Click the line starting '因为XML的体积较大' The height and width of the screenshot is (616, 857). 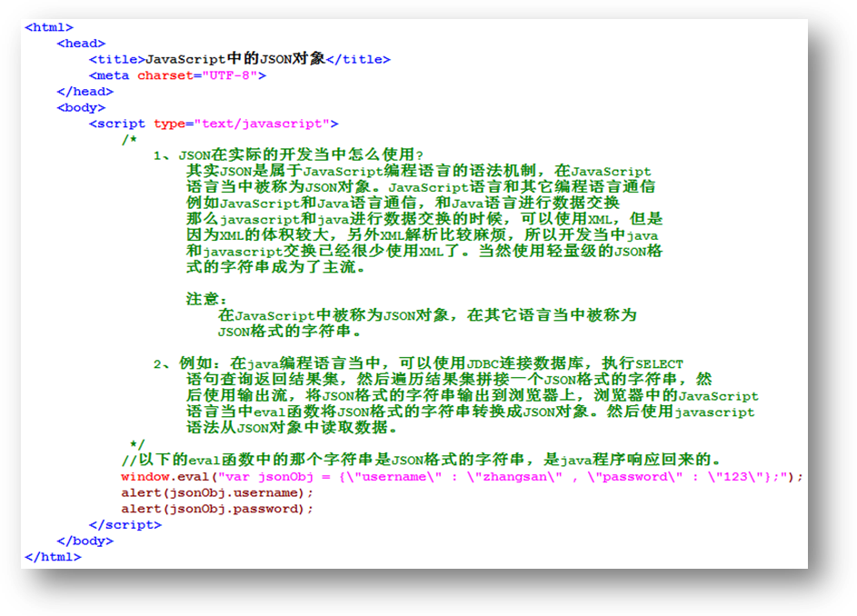point(423,235)
